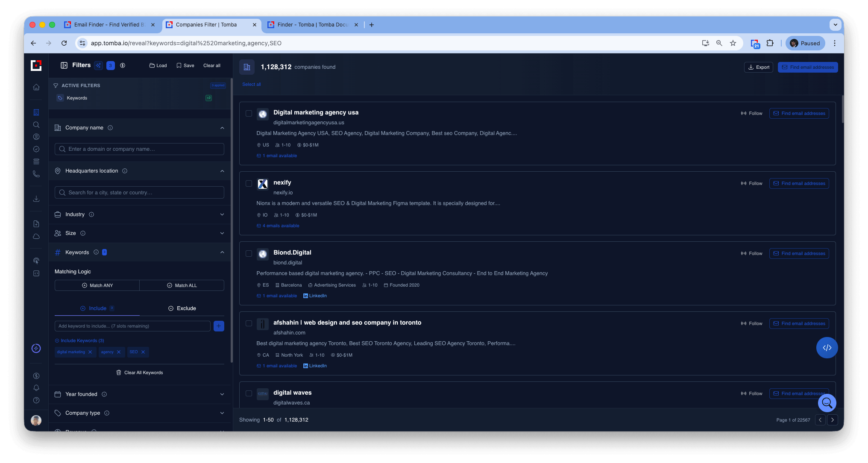Image resolution: width=868 pixels, height=463 pixels.
Task: Open the help question mark icon
Action: (x=36, y=400)
